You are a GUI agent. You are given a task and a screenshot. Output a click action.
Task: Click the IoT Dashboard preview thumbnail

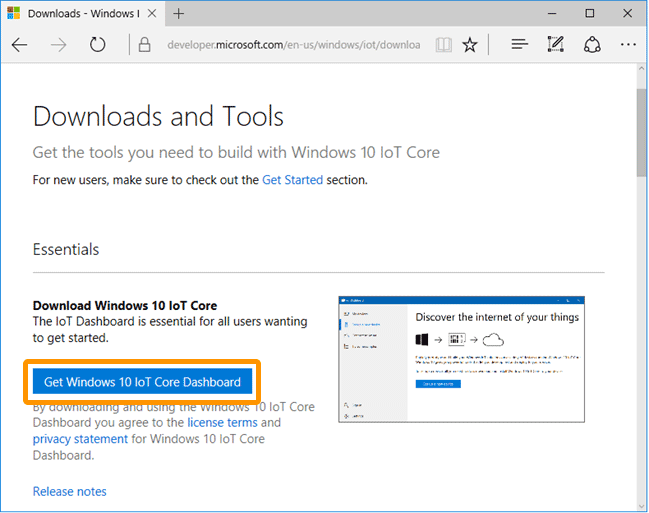coord(462,359)
